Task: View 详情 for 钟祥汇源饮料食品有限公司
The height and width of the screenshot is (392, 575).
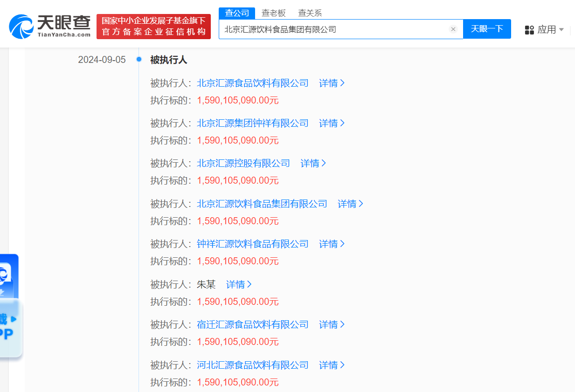Action: [x=332, y=244]
